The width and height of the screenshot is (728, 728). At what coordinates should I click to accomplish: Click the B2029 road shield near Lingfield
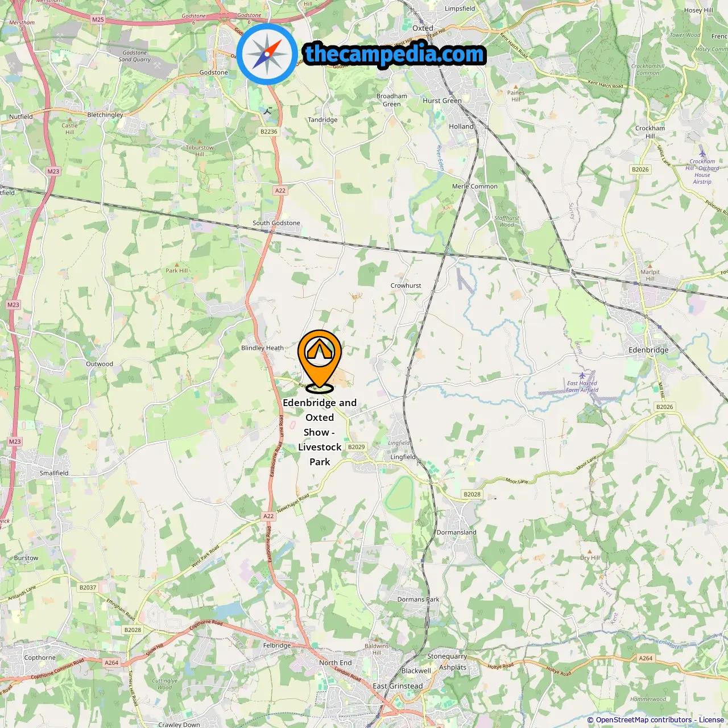pos(357,447)
